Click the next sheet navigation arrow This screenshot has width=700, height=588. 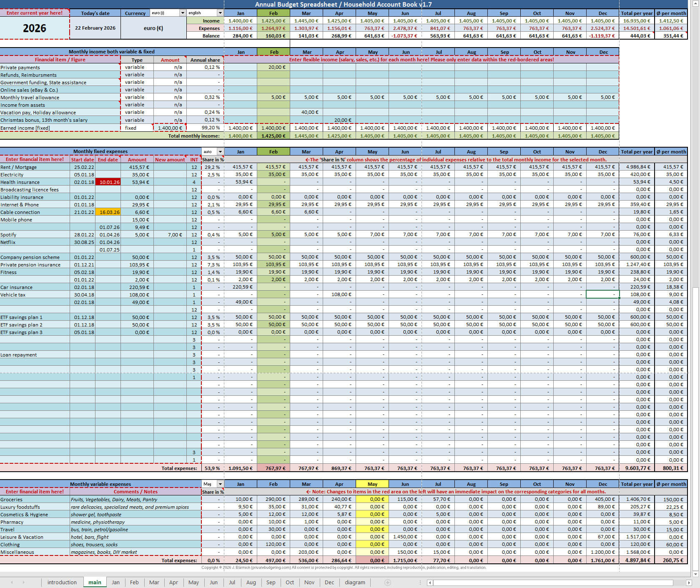click(23, 582)
